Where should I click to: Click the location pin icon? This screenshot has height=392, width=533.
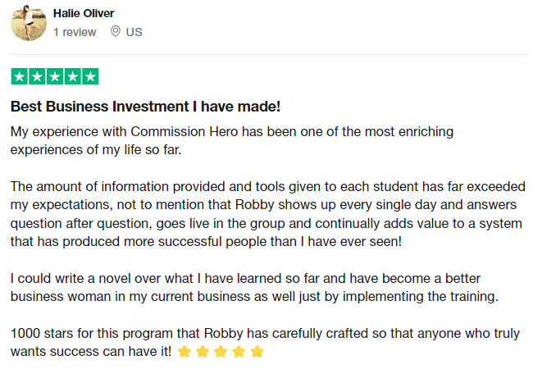click(x=116, y=32)
